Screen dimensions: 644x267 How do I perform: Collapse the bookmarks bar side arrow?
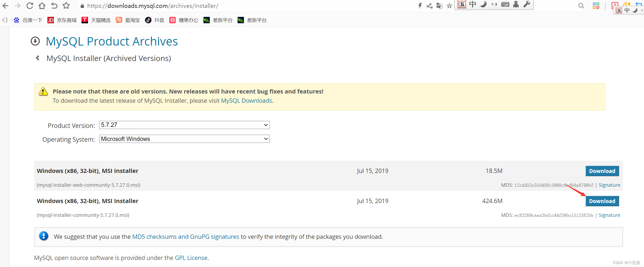[5, 20]
